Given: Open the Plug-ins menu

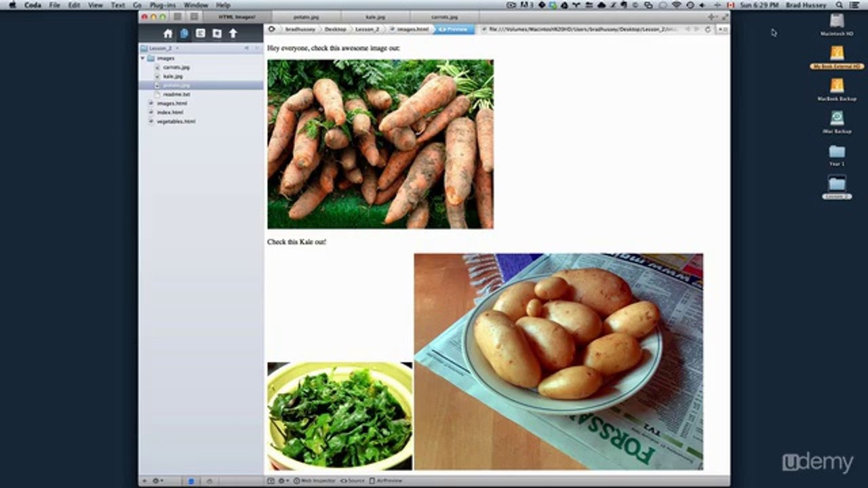Looking at the screenshot, I should click(x=163, y=5).
